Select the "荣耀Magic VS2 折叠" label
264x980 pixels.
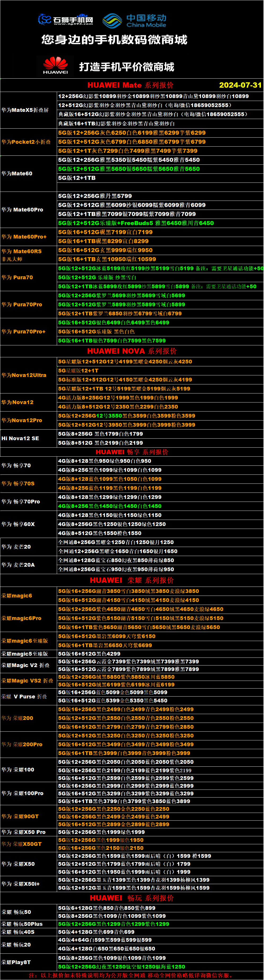click(27, 681)
